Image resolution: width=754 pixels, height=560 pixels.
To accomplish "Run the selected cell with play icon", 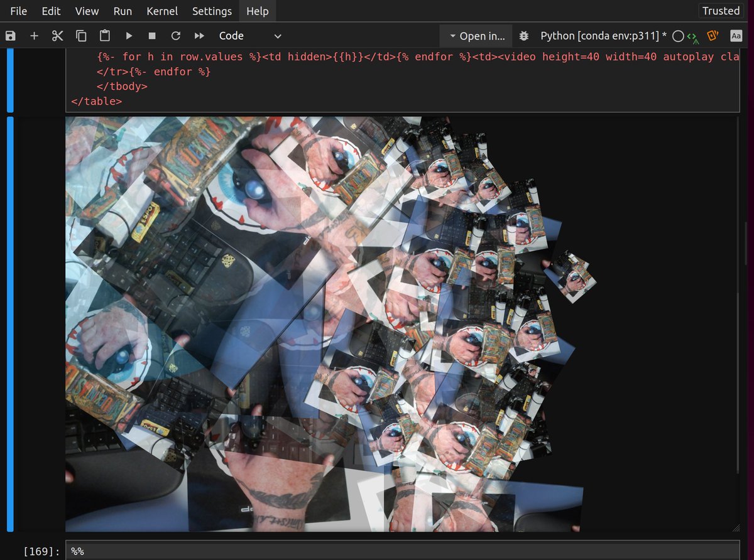I will coord(129,36).
